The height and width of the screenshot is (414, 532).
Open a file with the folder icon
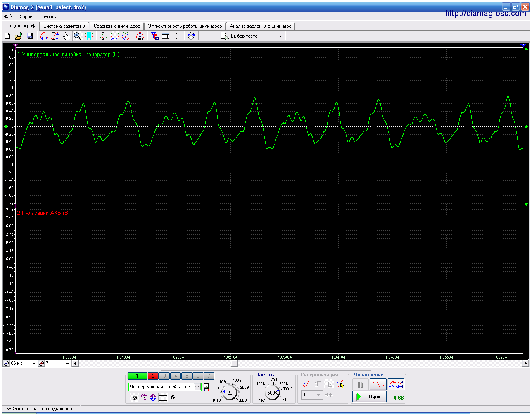point(19,36)
